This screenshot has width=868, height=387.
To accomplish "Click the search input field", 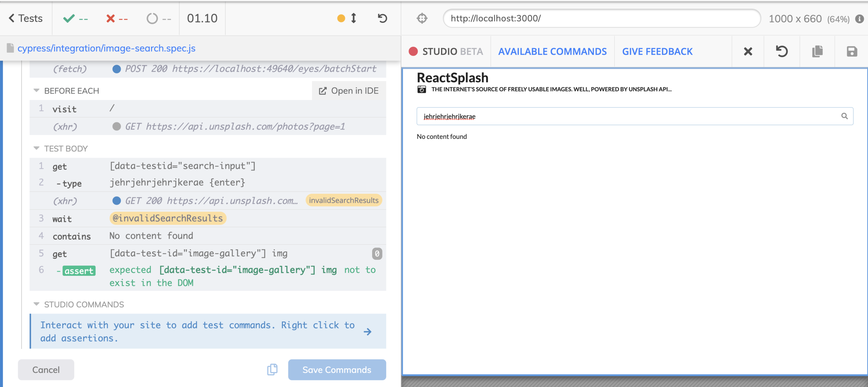I will pos(625,116).
